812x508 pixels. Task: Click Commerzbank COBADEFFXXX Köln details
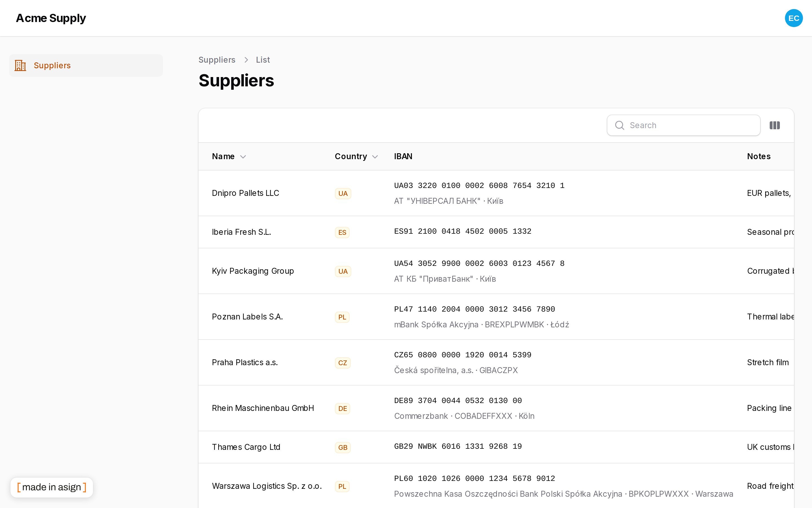coord(464,416)
